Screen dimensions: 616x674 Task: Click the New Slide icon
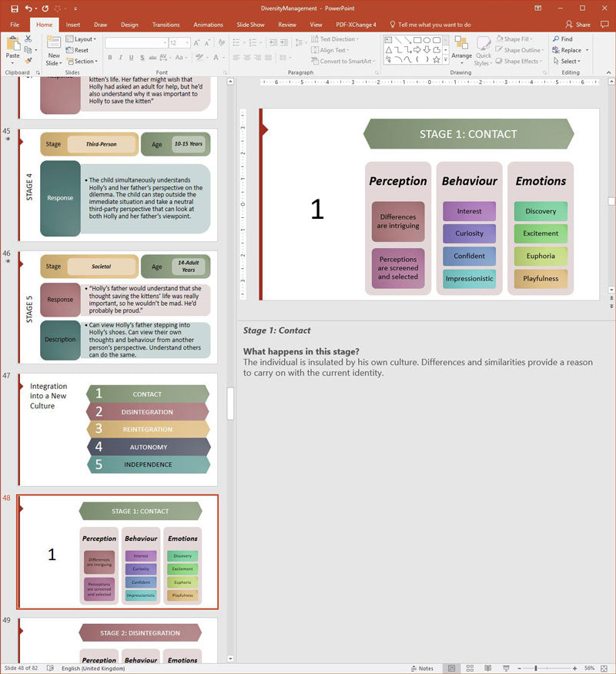pyautogui.click(x=54, y=43)
